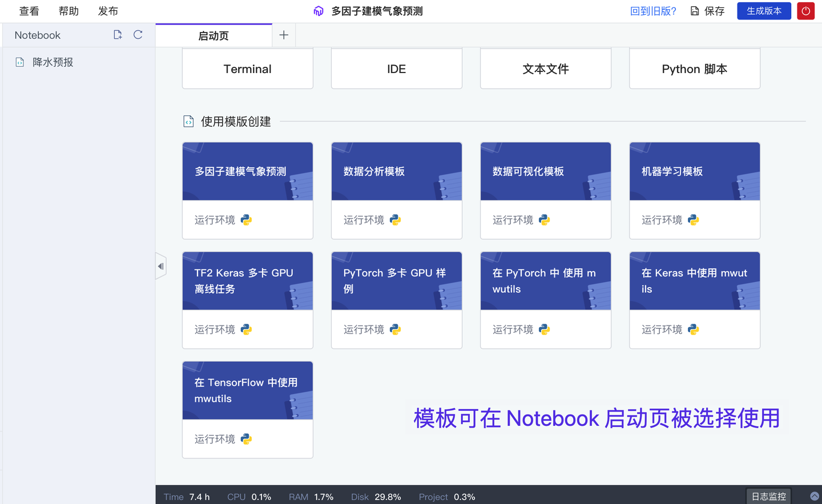Image resolution: width=822 pixels, height=504 pixels.
Task: Click Python icon in PyTorch mwutils card
Action: point(544,329)
